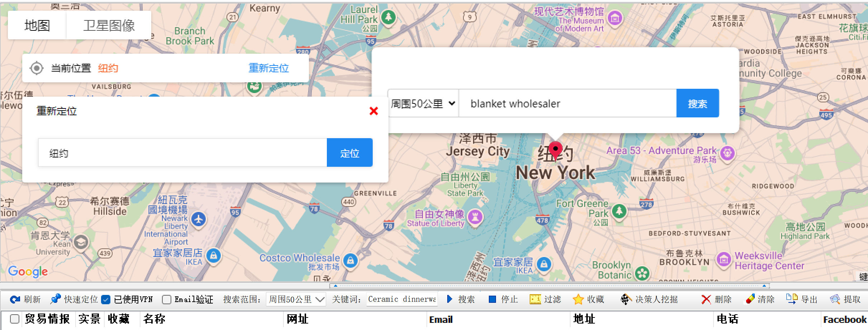Click the 删除 red X toolbar icon
The image size is (868, 330).
point(706,299)
